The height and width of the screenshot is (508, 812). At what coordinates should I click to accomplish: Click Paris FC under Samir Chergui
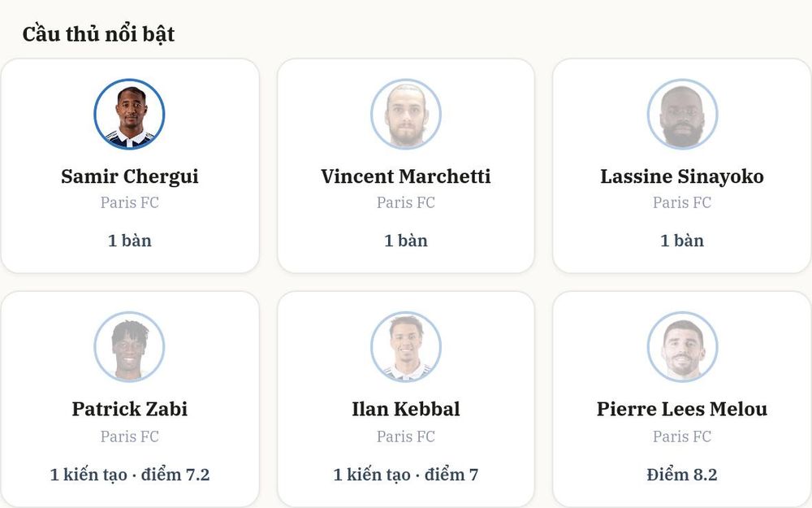click(x=129, y=202)
